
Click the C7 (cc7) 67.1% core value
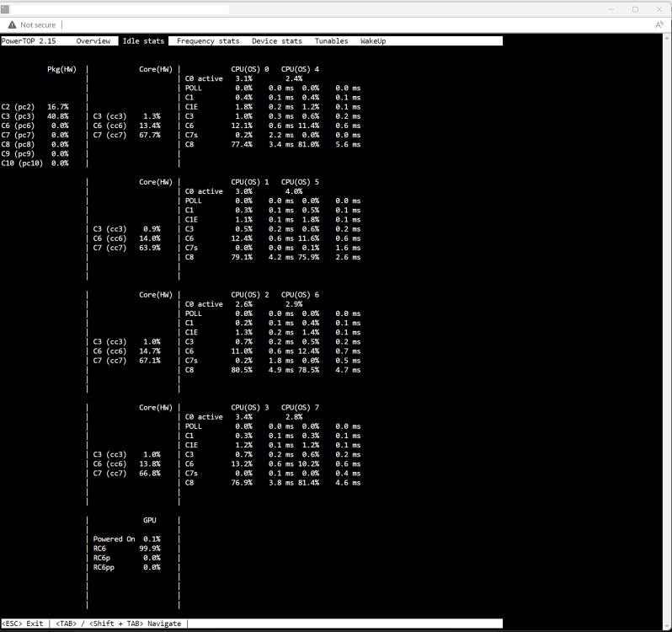pyautogui.click(x=150, y=361)
